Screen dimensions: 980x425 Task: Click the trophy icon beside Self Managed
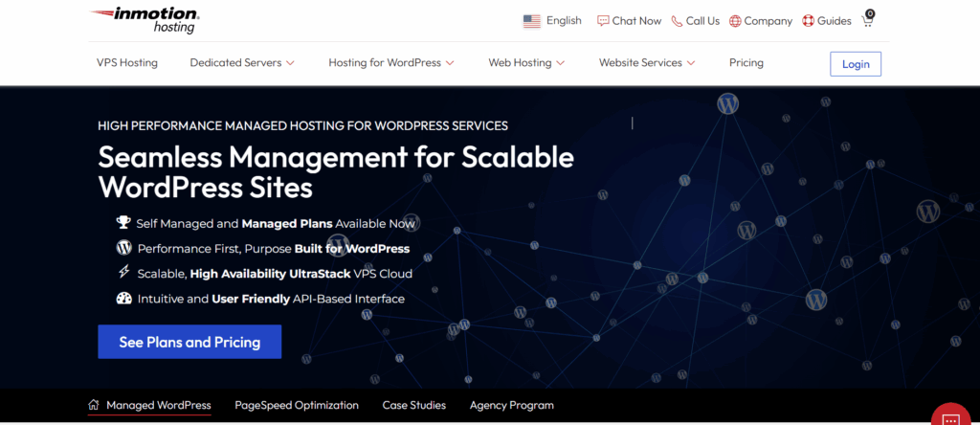pos(122,222)
